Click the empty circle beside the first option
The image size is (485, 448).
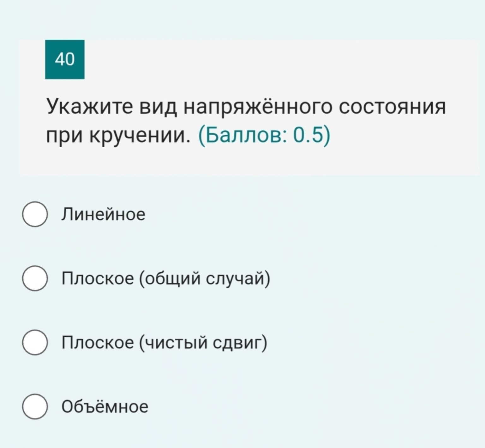(35, 215)
